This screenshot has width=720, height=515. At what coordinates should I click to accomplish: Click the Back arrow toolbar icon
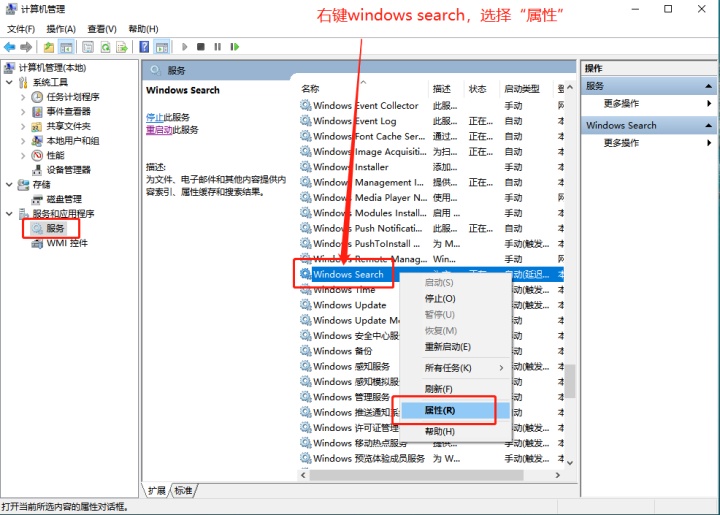point(9,47)
